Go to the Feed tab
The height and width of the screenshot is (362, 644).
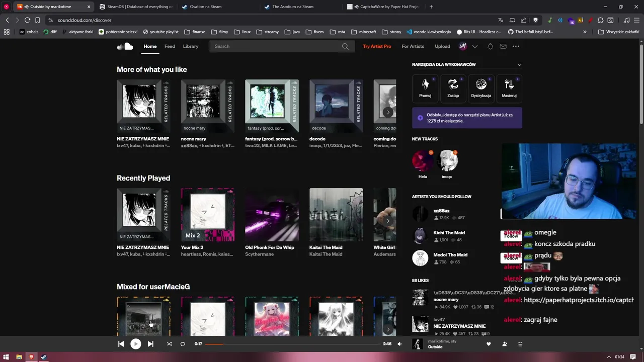170,46
